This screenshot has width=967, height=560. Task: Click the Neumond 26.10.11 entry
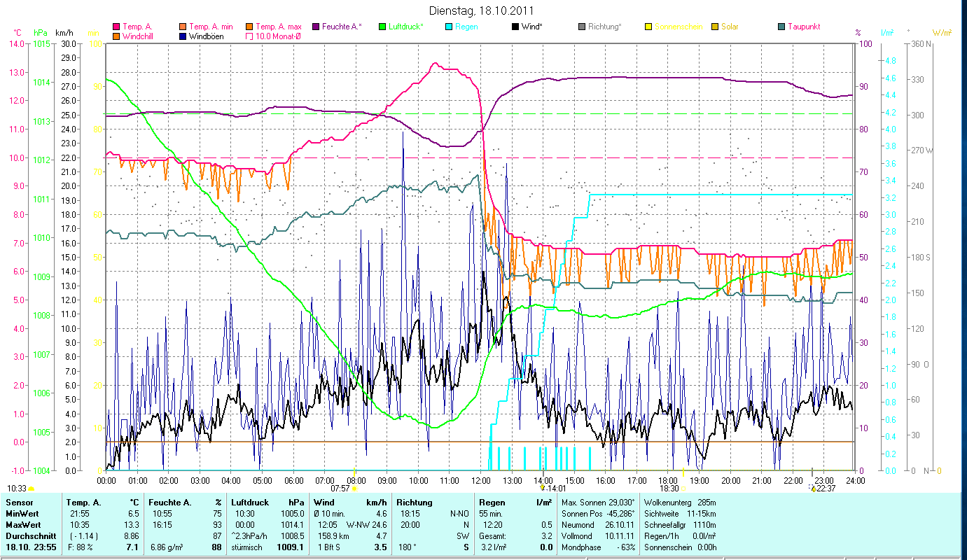[598, 525]
